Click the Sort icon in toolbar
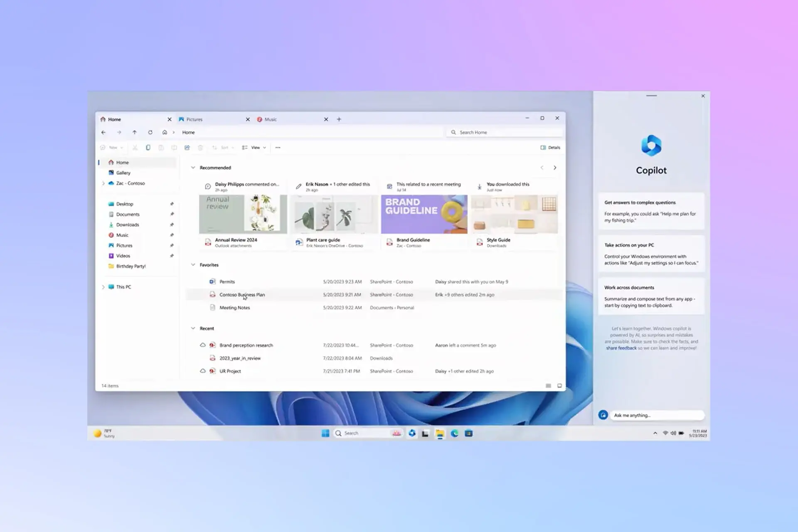The height and width of the screenshot is (532, 798). 223,147
